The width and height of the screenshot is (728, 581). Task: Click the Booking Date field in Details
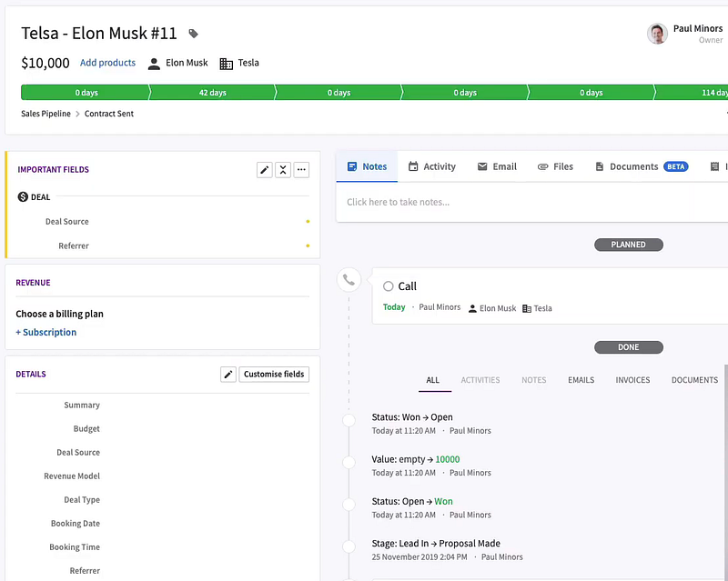click(163, 524)
